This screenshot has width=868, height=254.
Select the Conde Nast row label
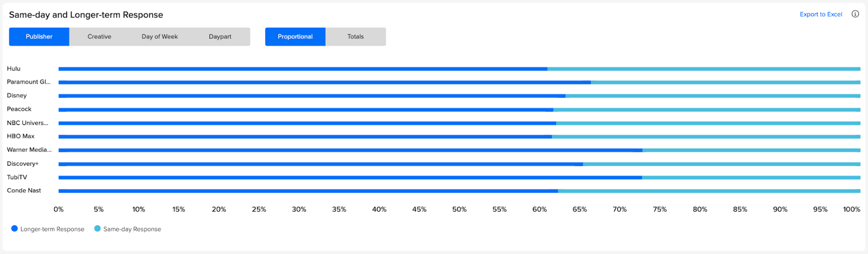tap(24, 190)
